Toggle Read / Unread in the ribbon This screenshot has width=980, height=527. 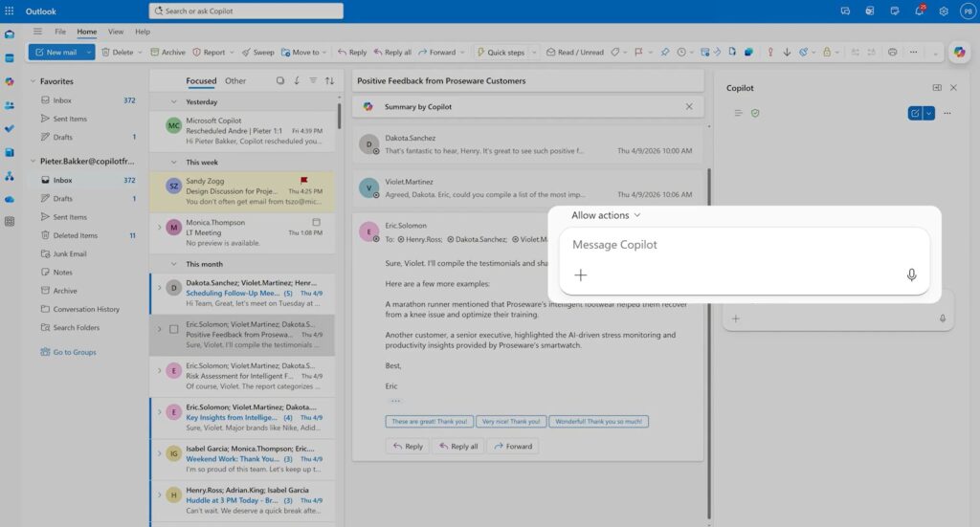574,53
